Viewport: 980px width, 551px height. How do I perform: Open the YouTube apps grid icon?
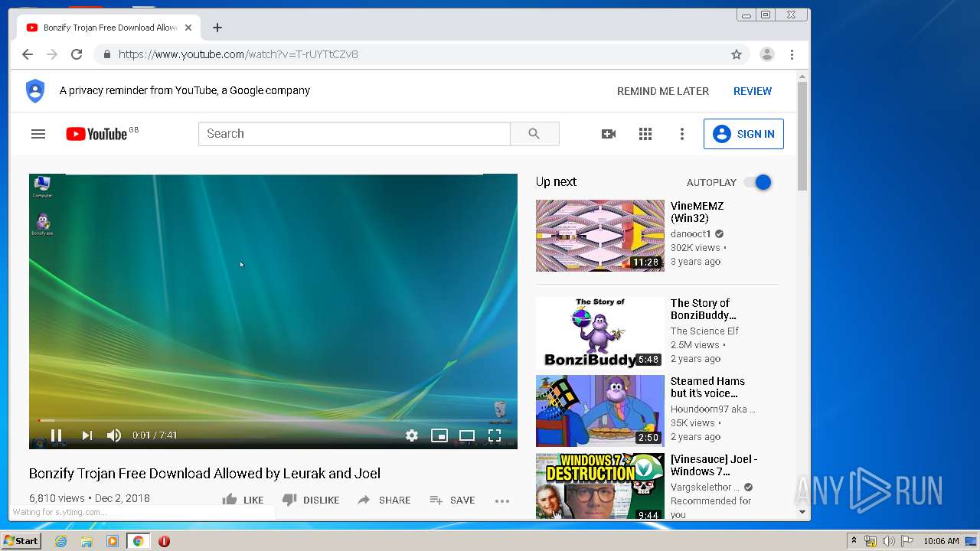click(x=645, y=134)
